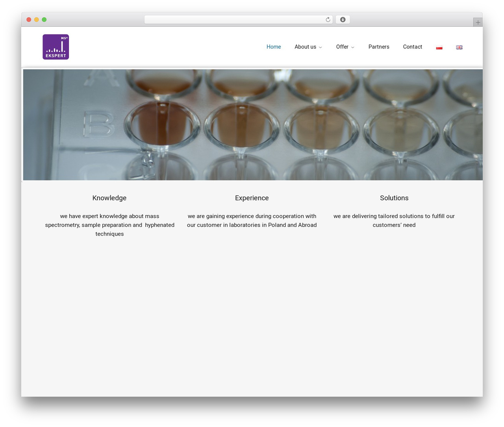The width and height of the screenshot is (504, 427).
Task: Select the Knowledge heading
Action: (x=109, y=198)
